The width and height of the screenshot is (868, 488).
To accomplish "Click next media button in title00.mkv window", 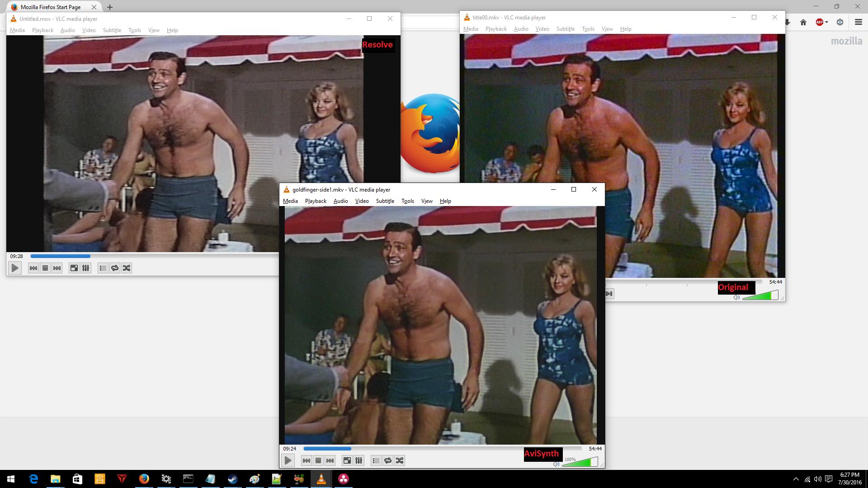I will [609, 294].
